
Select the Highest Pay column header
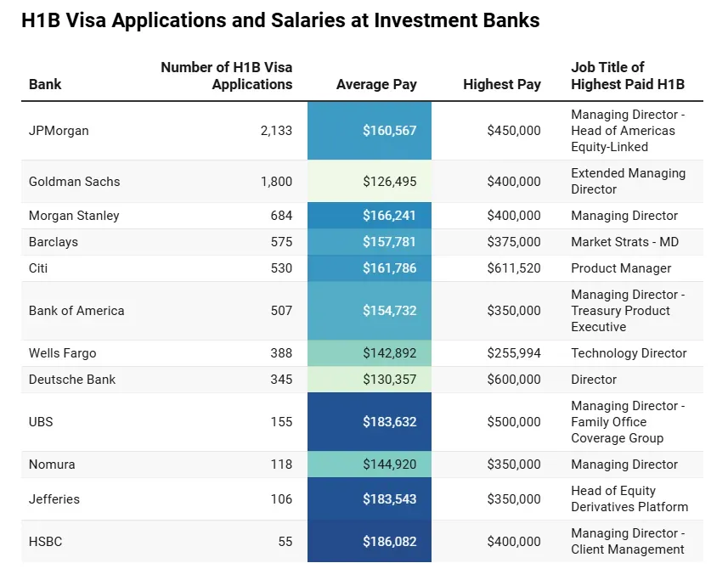point(501,84)
